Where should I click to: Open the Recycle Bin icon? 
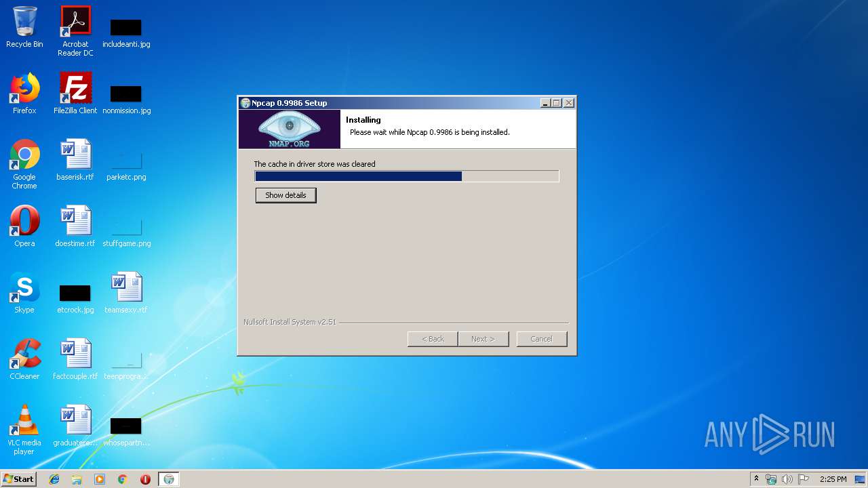(24, 27)
